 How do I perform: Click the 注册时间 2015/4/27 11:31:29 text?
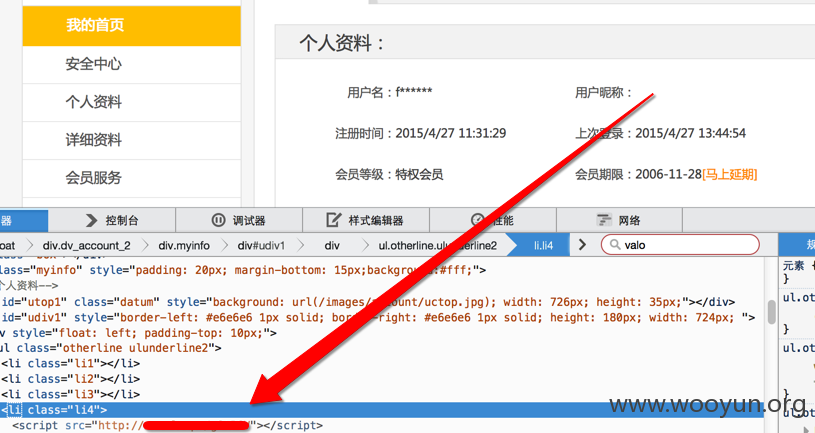(x=420, y=134)
